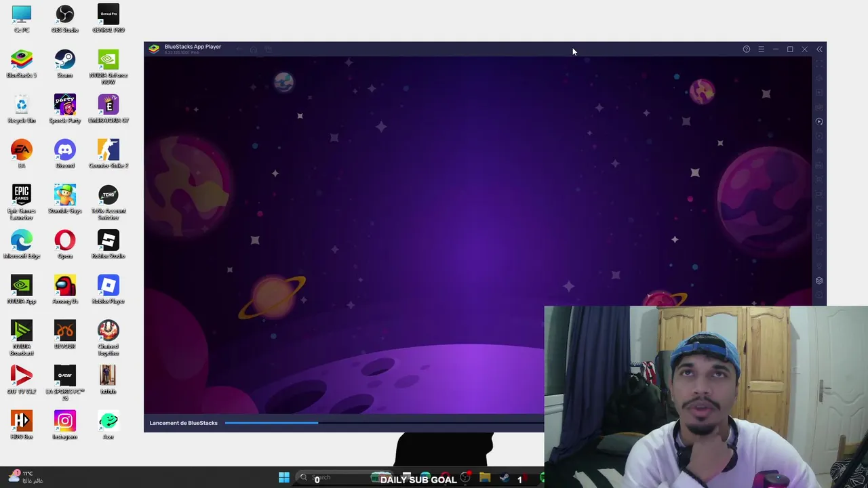Collapse the BlueStacks side toolbar arrows
This screenshot has height=488, width=868.
tap(819, 49)
